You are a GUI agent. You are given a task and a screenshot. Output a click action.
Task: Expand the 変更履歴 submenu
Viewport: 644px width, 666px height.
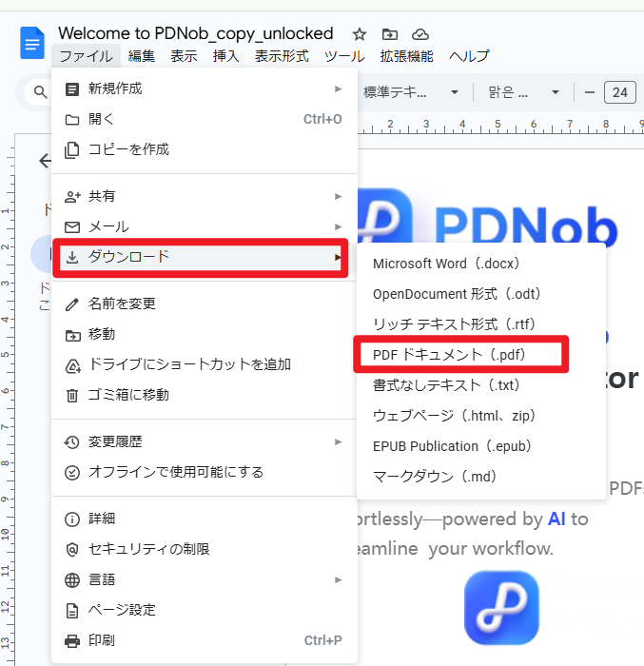(x=205, y=441)
